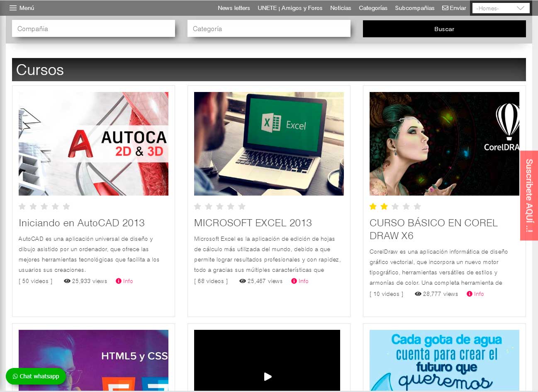
Task: Set CorelDraw rating to third star
Action: [x=395, y=206]
